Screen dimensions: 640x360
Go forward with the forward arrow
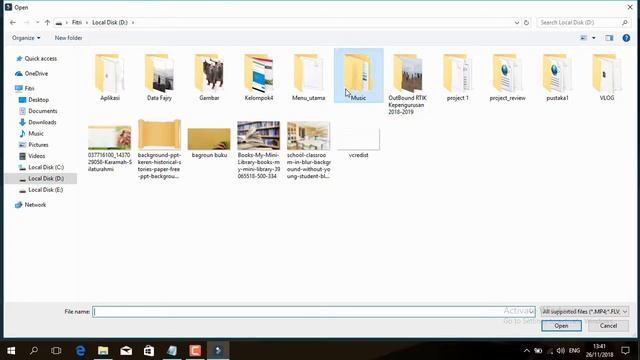tap(27, 22)
